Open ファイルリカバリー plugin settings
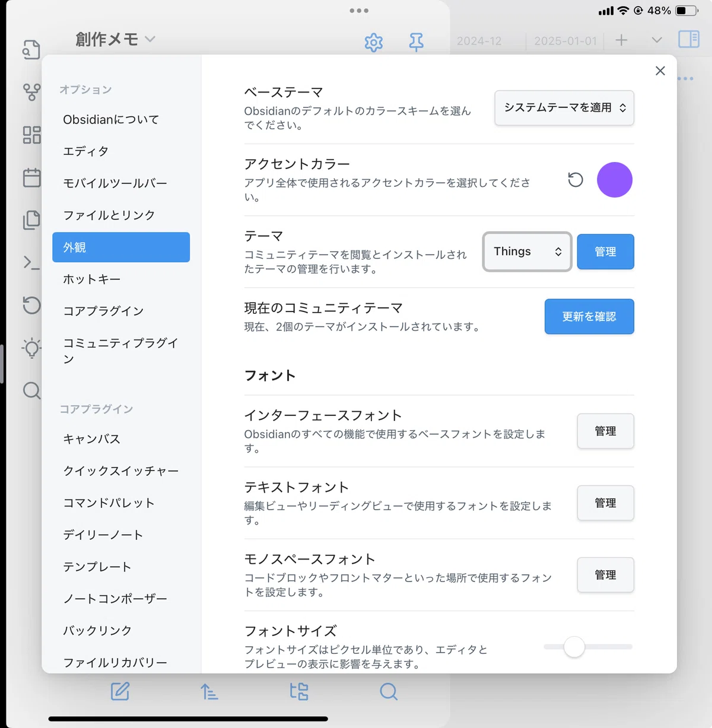The width and height of the screenshot is (712, 728). [x=121, y=662]
